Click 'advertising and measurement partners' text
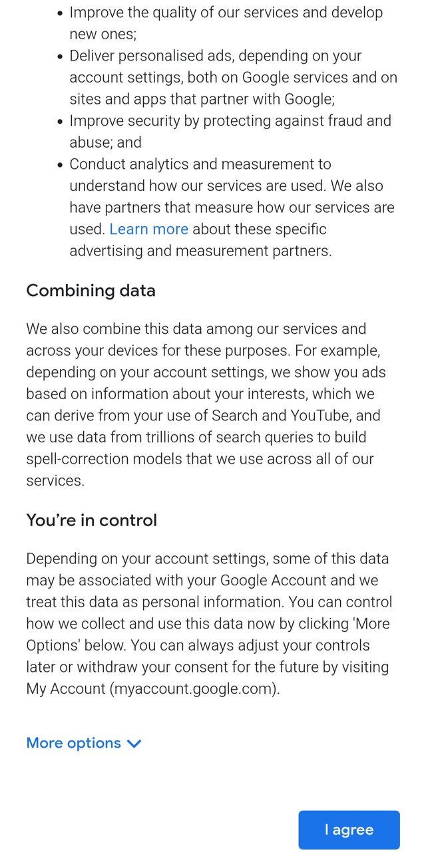Image resolution: width=426 pixels, height=868 pixels. 200,251
